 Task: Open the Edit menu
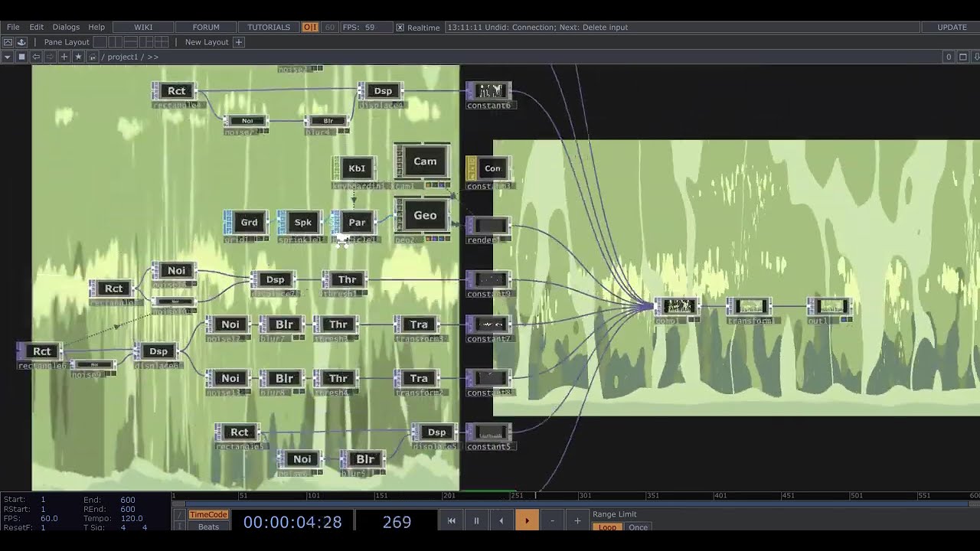(x=37, y=27)
